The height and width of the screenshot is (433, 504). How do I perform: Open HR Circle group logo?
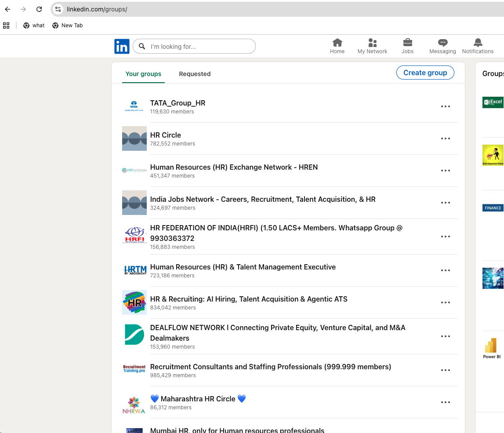click(134, 138)
